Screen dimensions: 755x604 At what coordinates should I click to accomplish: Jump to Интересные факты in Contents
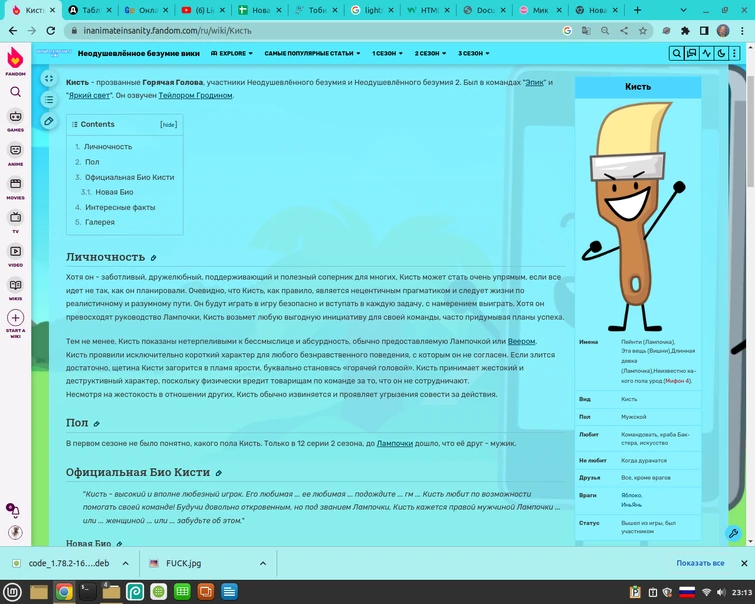[120, 208]
